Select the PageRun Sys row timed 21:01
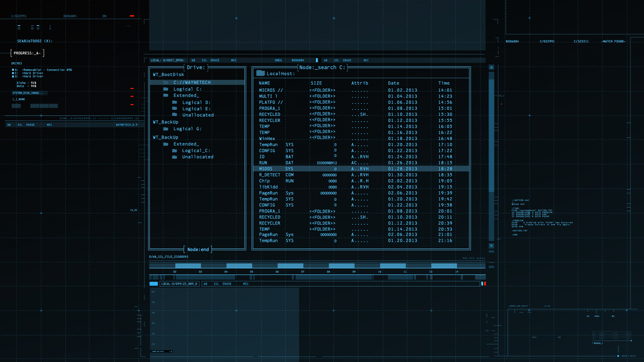This screenshot has height=362, width=644. click(x=361, y=235)
